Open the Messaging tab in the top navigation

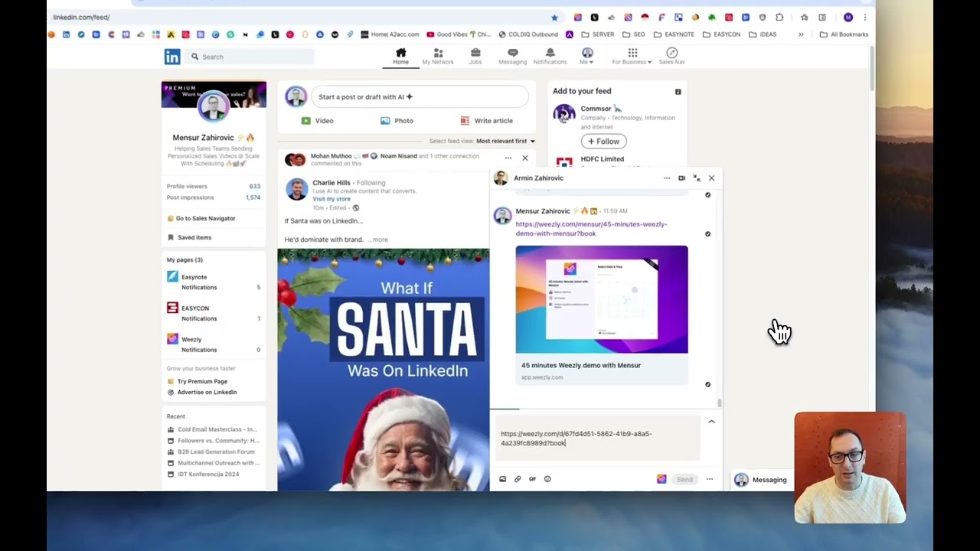coord(513,57)
